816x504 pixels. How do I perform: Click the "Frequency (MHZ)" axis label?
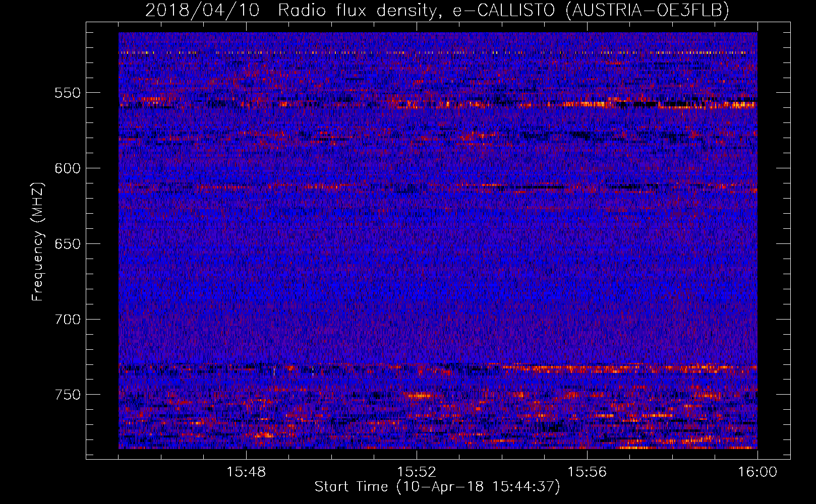[x=37, y=241]
